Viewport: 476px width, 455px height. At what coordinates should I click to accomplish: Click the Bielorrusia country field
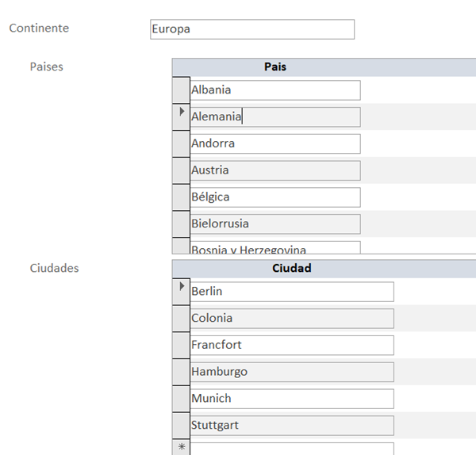coord(274,224)
